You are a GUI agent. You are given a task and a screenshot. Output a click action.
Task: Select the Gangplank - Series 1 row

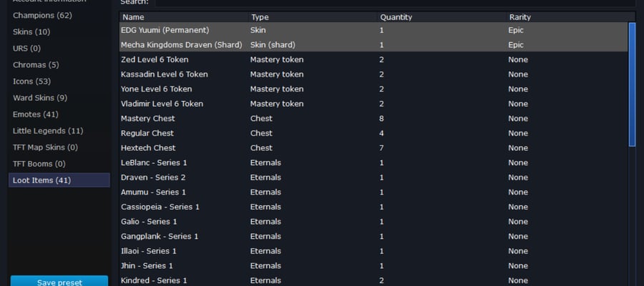pyautogui.click(x=374, y=237)
